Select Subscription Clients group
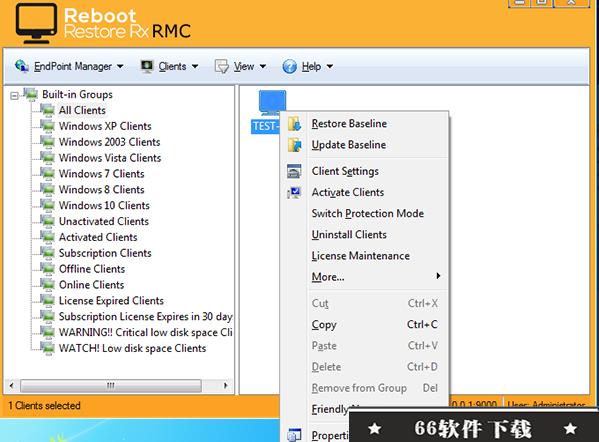 tap(105, 253)
